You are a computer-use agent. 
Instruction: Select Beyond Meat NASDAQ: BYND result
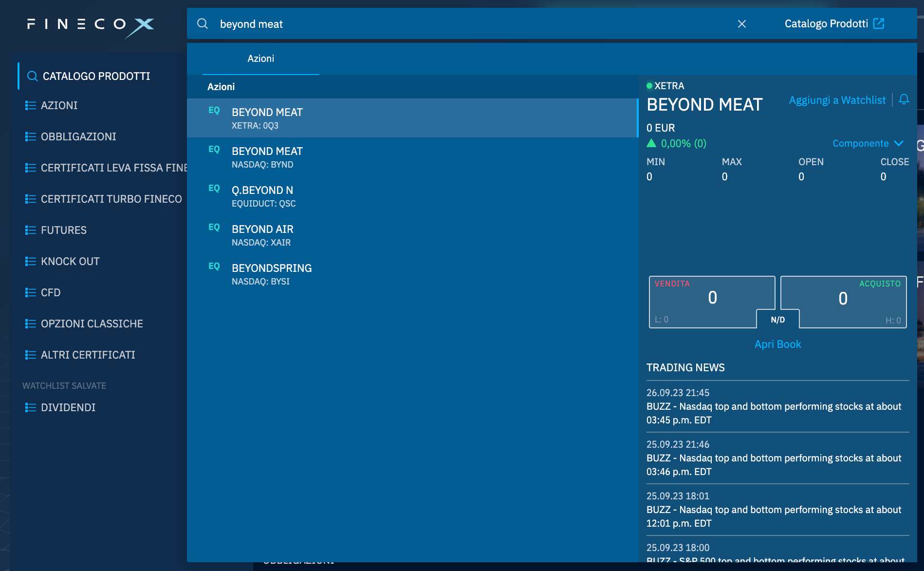(267, 157)
